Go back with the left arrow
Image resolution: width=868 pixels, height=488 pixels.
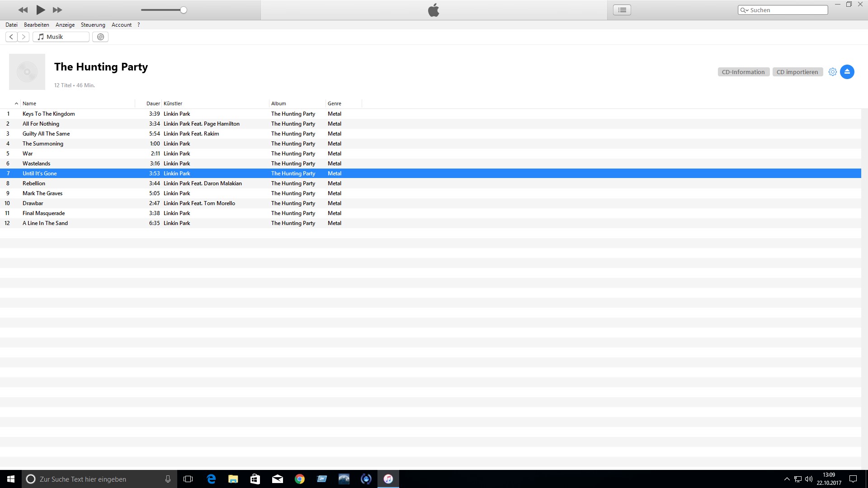11,37
